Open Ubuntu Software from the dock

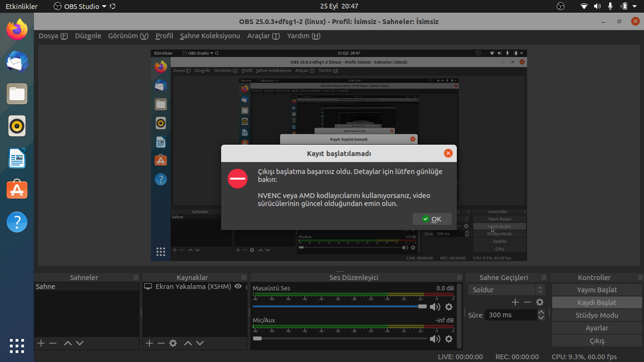tap(17, 189)
